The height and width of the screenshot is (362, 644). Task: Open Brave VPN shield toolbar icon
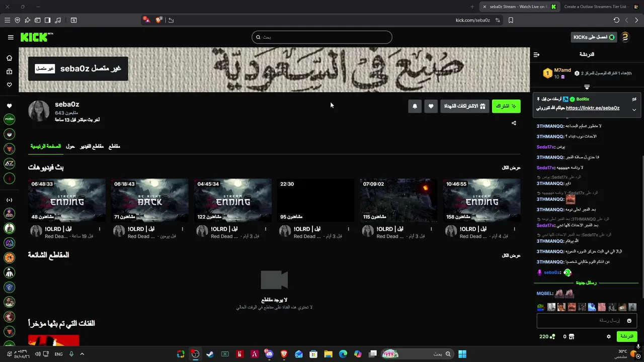[x=17, y=20]
